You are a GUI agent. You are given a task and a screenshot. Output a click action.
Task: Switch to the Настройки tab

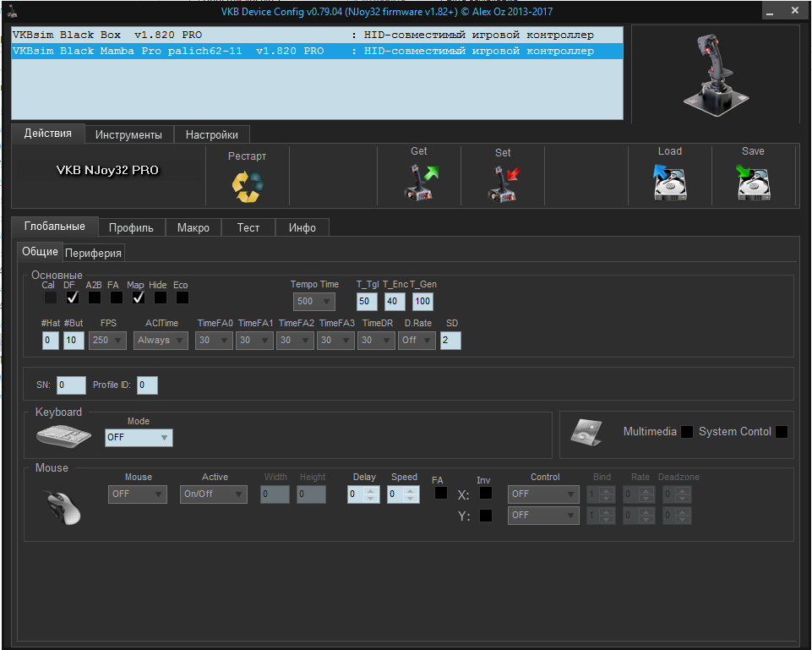[x=212, y=134]
